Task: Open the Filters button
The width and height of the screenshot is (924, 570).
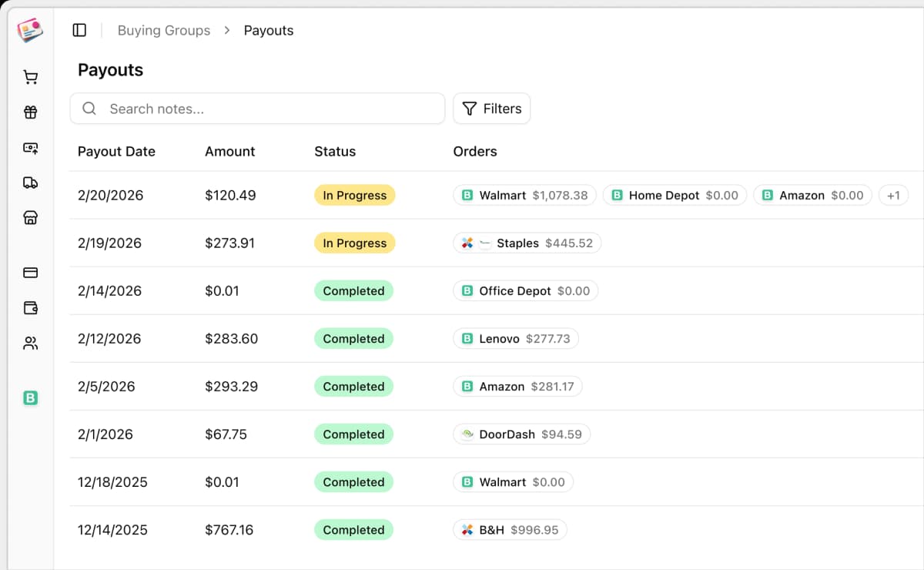Action: (491, 109)
